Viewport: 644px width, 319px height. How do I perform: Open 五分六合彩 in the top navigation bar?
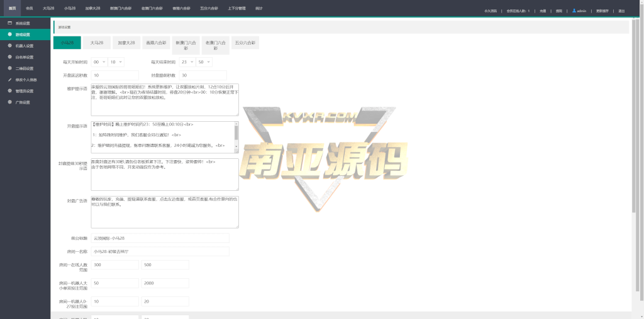point(209,8)
